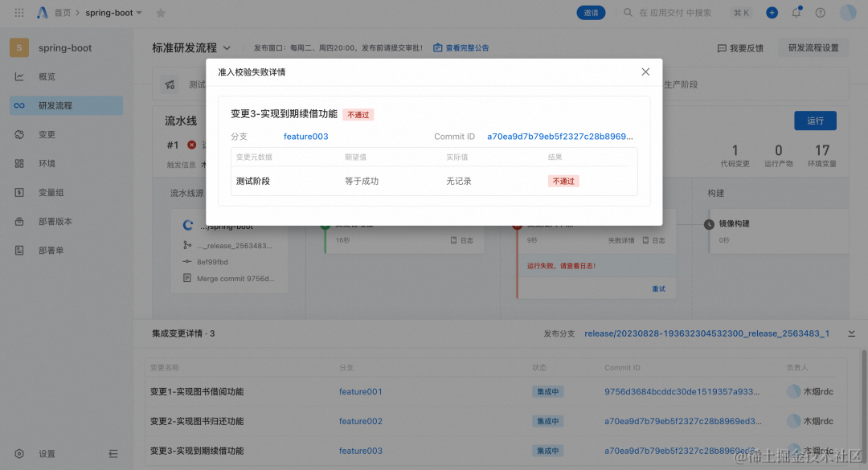Open release/20230828 release branch link
868x470 pixels.
point(707,333)
